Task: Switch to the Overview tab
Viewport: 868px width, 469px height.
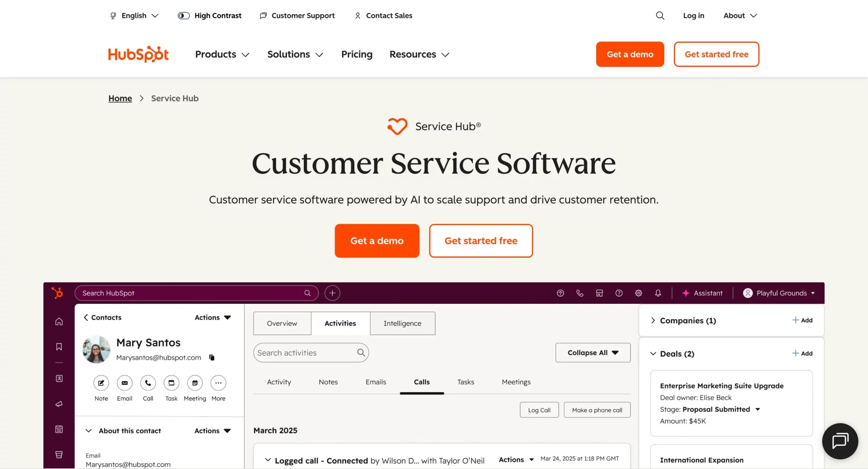Action: click(282, 324)
